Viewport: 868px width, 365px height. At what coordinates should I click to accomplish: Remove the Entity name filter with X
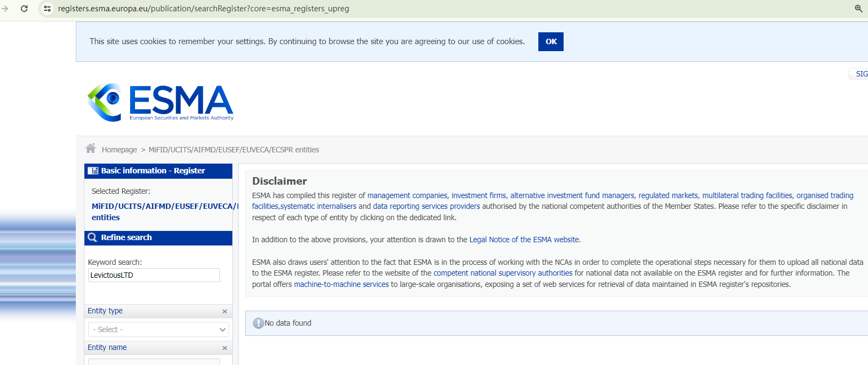click(x=225, y=348)
